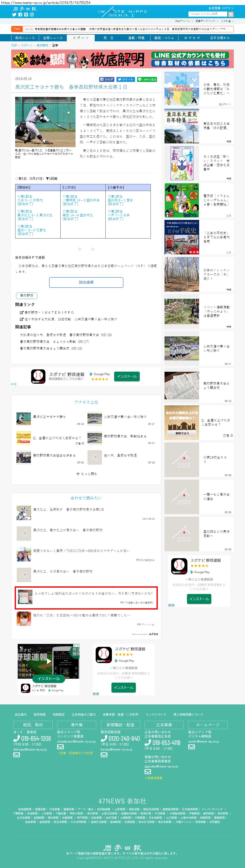The width and height of the screenshot is (245, 868).
Task: Click the phone icon beside 019-654-1208
Action: click(x=17, y=738)
